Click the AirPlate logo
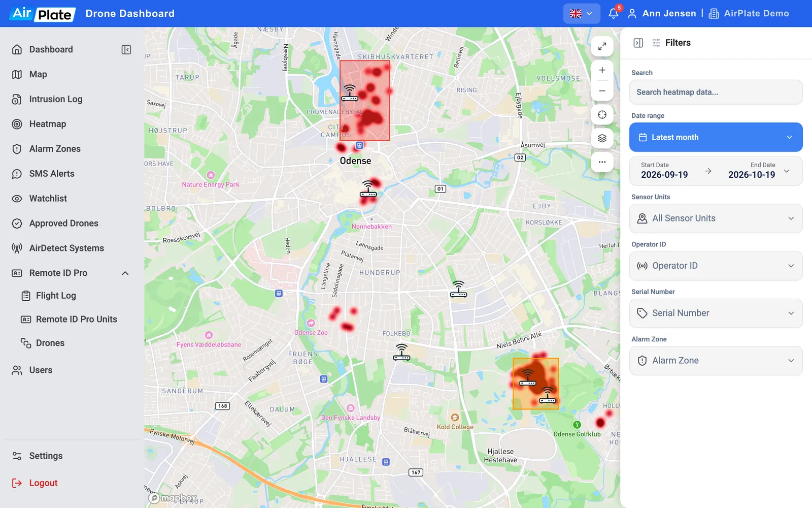This screenshot has width=812, height=508. pyautogui.click(x=43, y=14)
